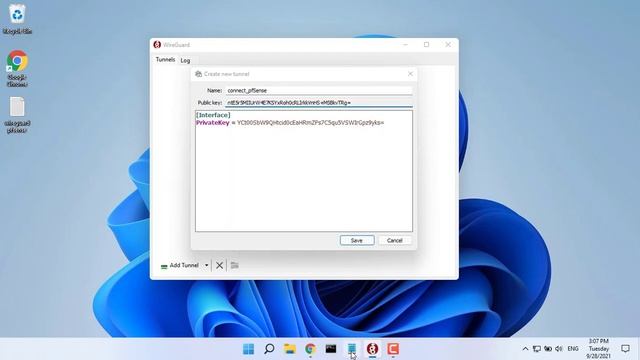Close the WireGuard window
The image size is (640, 360).
coord(448,44)
